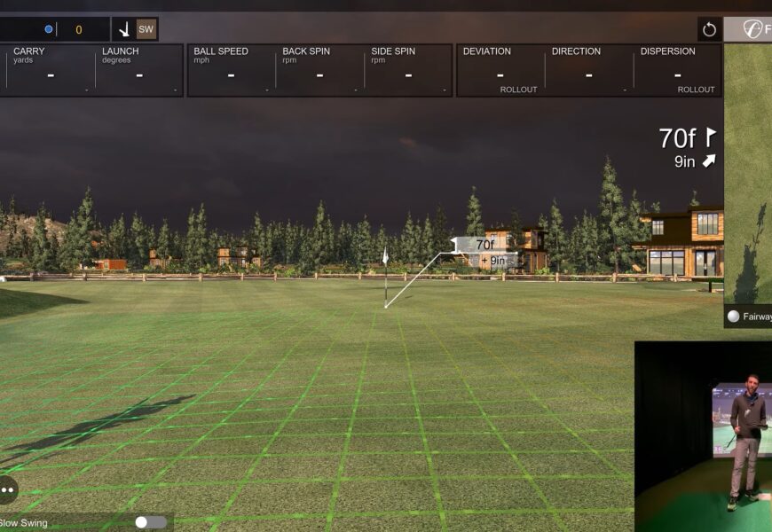Image resolution: width=772 pixels, height=532 pixels.
Task: Click the circular reset arrow icon
Action: pos(709,29)
